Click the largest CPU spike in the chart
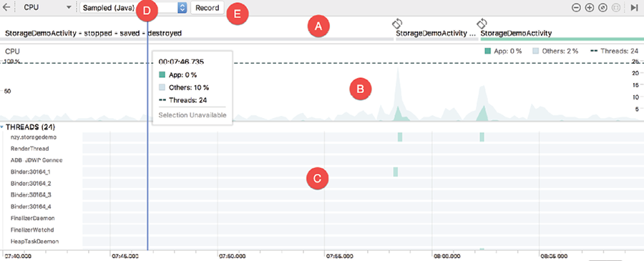644x261 pixels. tap(398, 94)
